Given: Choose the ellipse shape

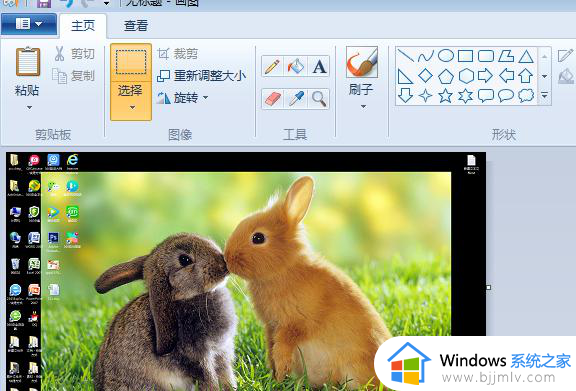Looking at the screenshot, I should pos(446,56).
